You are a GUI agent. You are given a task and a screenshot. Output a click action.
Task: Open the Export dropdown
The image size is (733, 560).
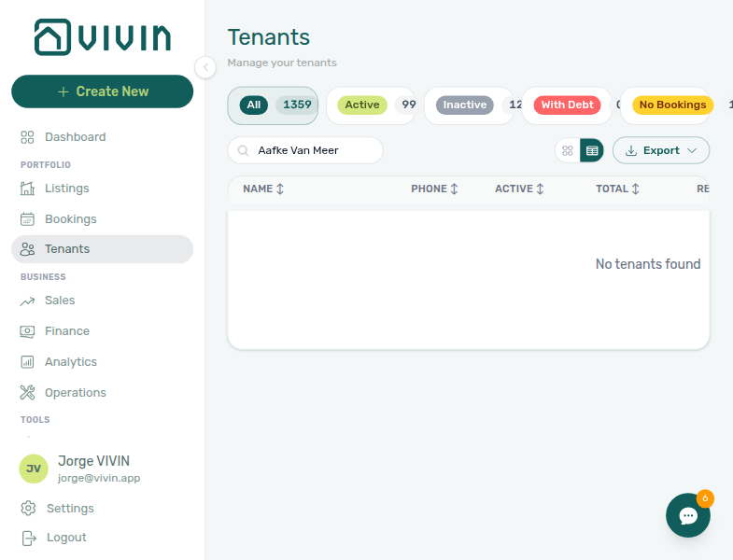661,150
